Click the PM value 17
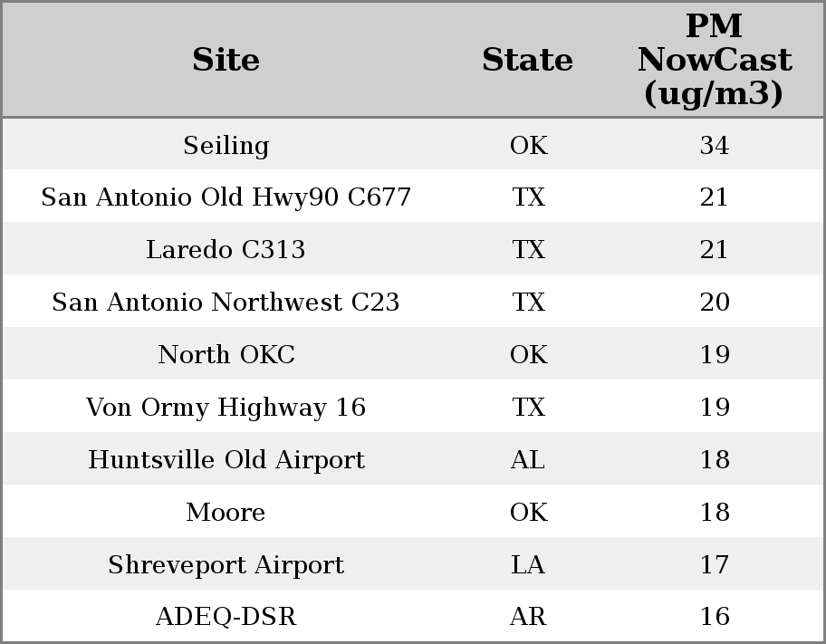 (x=714, y=565)
